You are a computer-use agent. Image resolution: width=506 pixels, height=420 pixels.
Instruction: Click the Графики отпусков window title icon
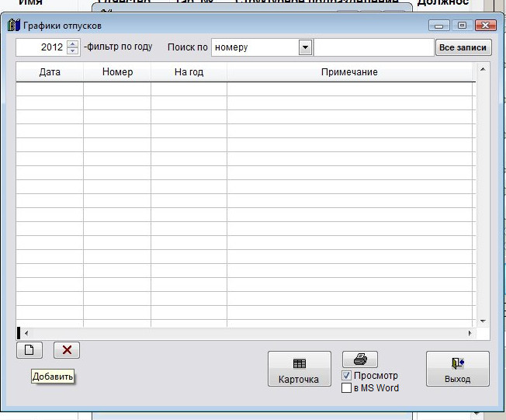14,25
